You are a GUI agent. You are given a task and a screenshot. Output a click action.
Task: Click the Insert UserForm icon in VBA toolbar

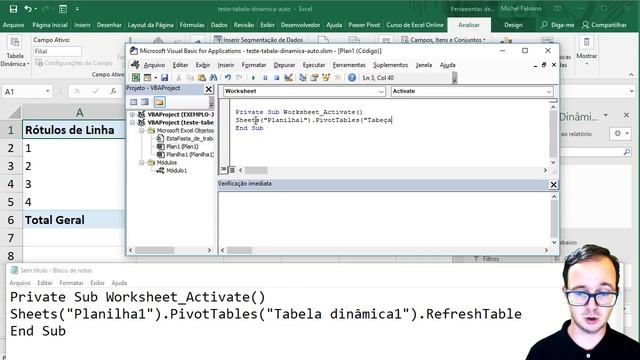click(147, 78)
